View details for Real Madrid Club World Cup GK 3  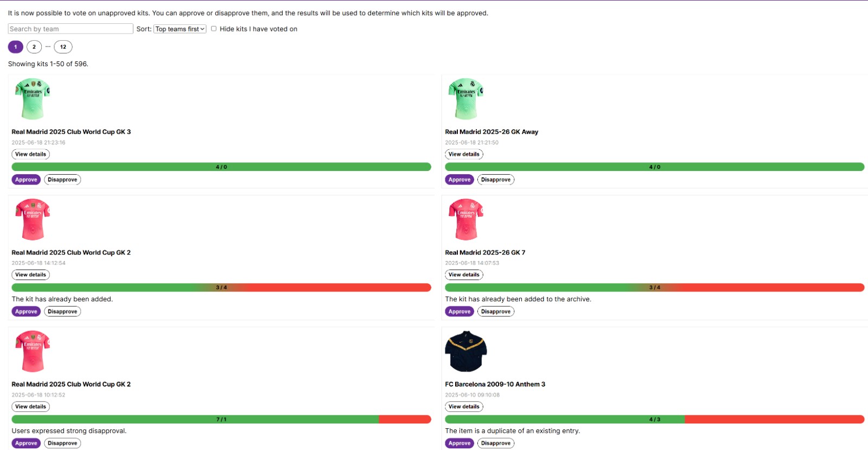click(x=30, y=154)
